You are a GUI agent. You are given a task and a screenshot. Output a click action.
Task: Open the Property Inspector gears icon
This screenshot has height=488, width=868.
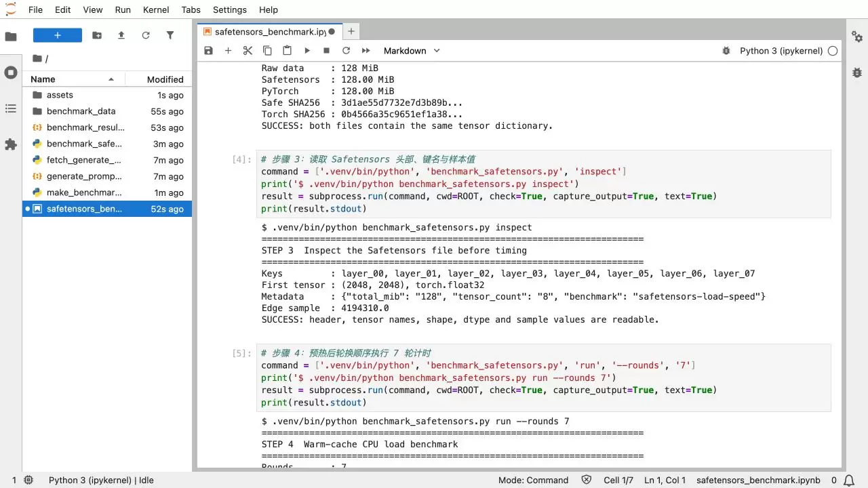[x=857, y=37]
